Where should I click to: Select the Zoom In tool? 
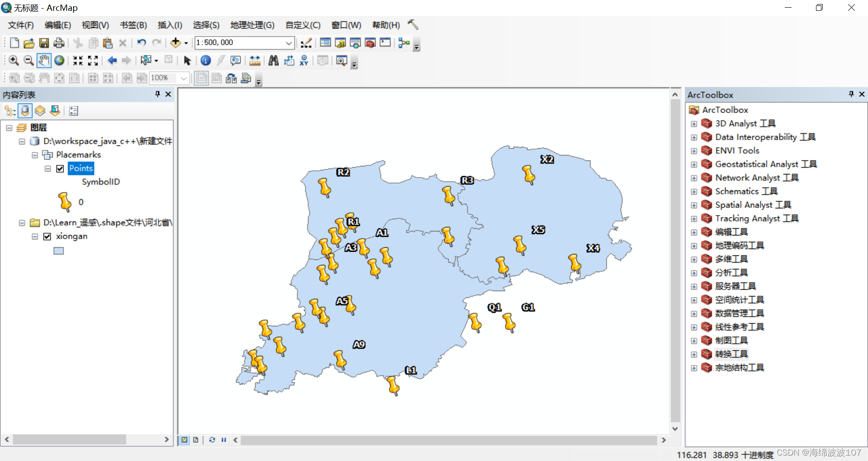coord(14,61)
